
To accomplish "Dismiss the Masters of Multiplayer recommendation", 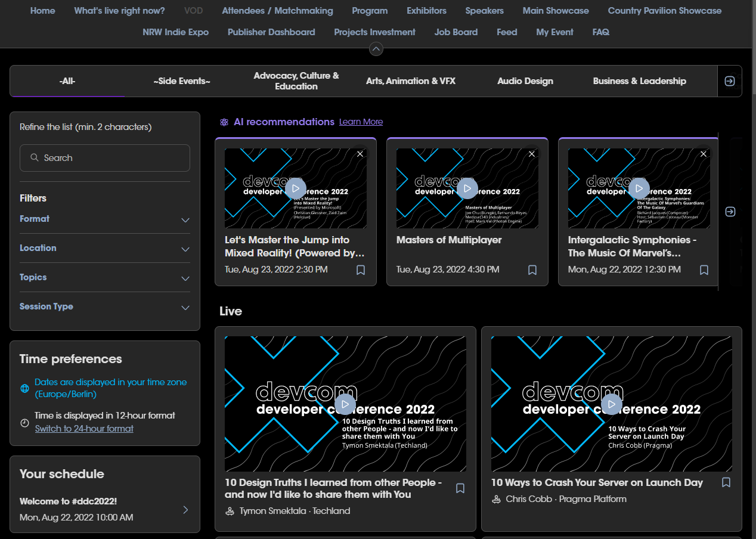I will click(x=532, y=154).
